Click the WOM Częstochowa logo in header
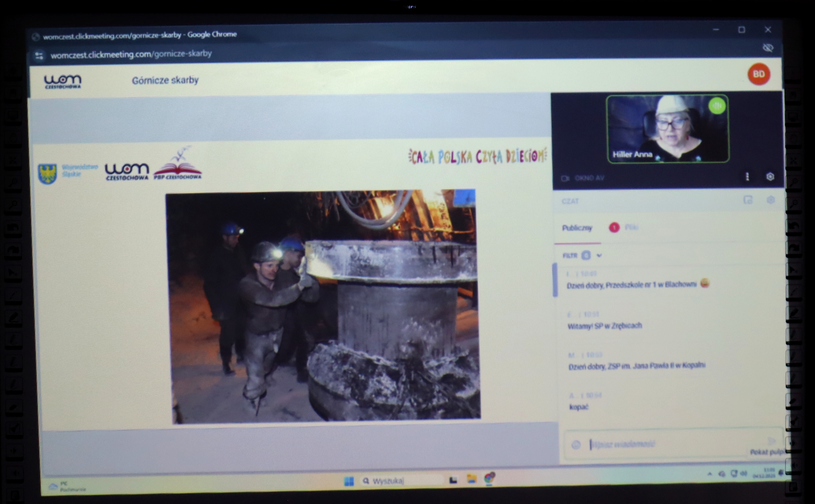The image size is (815, 504). (63, 81)
